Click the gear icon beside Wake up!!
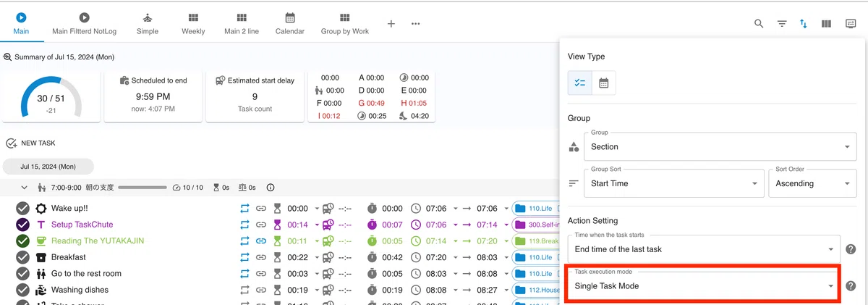This screenshot has height=305, width=868. click(x=41, y=209)
